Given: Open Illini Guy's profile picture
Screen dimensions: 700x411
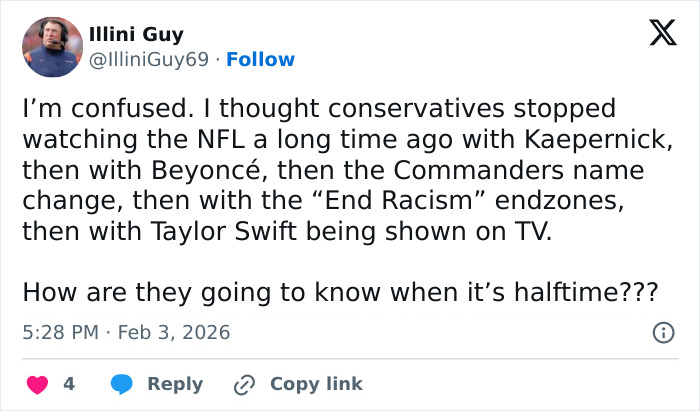Looking at the screenshot, I should (x=52, y=47).
